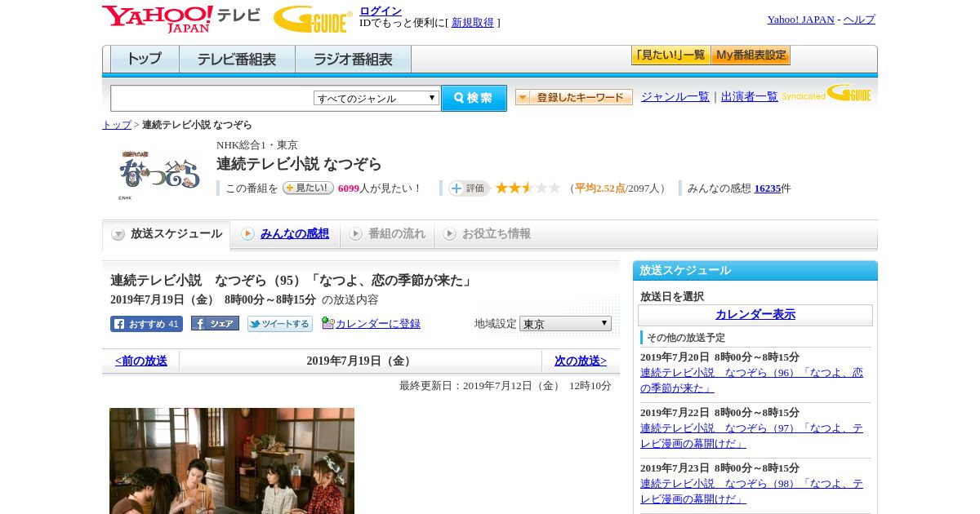Click the NHK総合1・東京 channel text

(257, 145)
